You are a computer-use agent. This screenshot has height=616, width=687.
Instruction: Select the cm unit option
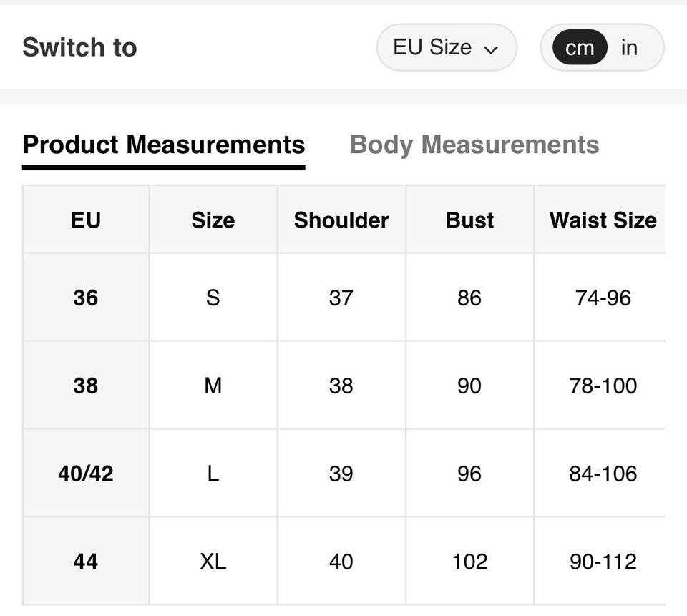580,47
